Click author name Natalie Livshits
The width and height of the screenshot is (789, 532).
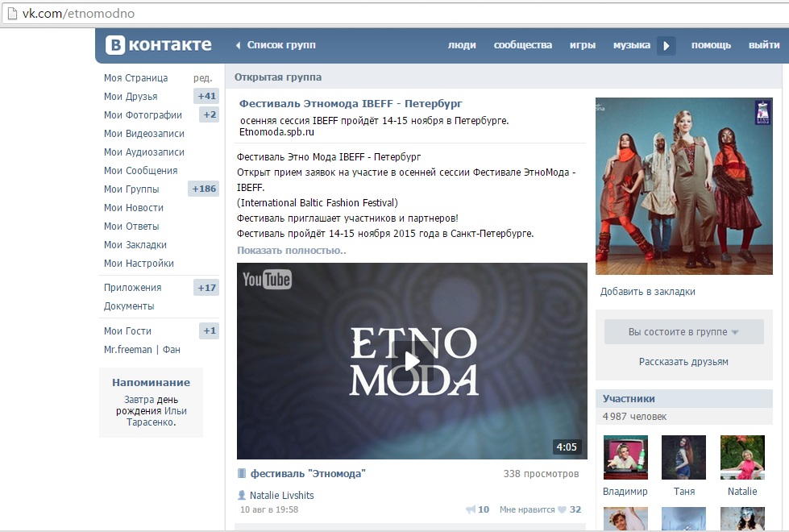pos(282,495)
